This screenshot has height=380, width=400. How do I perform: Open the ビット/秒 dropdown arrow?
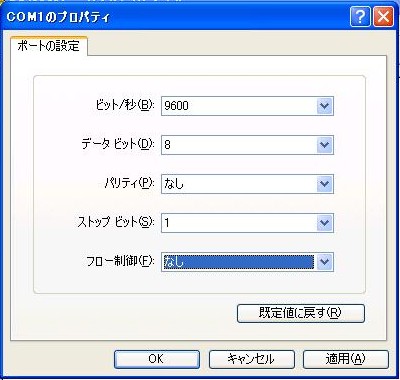tap(324, 106)
